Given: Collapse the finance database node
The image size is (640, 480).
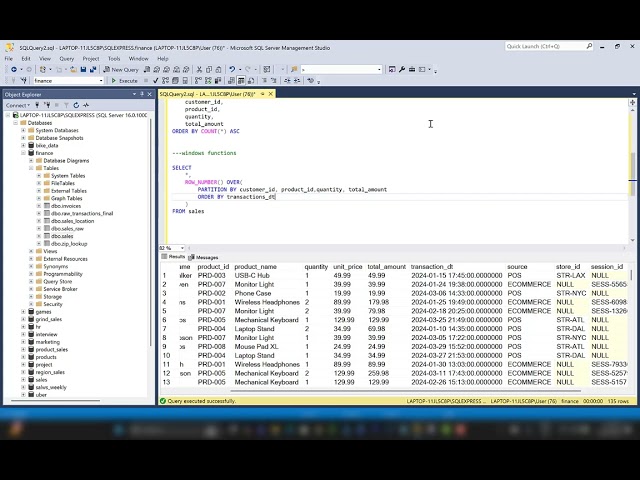Looking at the screenshot, I should click(x=23, y=153).
